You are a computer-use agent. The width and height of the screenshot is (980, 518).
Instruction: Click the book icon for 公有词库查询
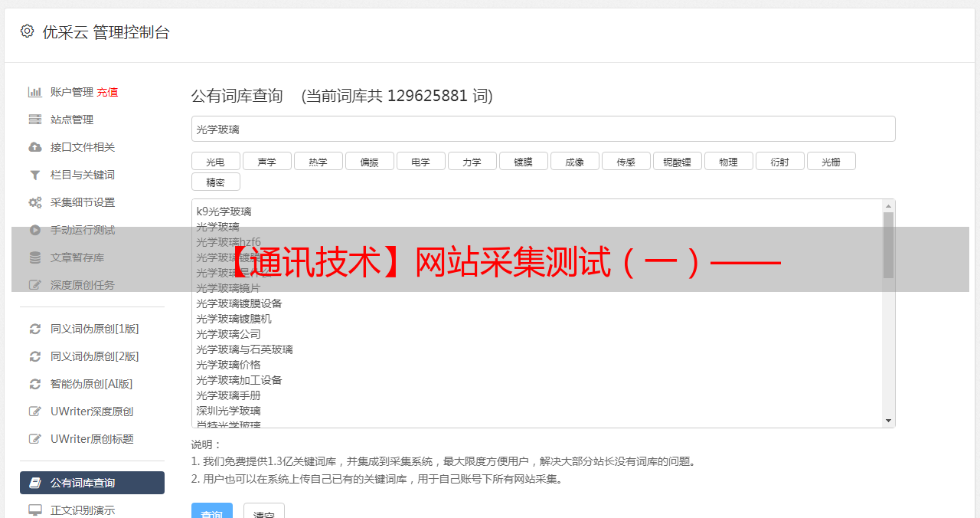click(x=34, y=483)
